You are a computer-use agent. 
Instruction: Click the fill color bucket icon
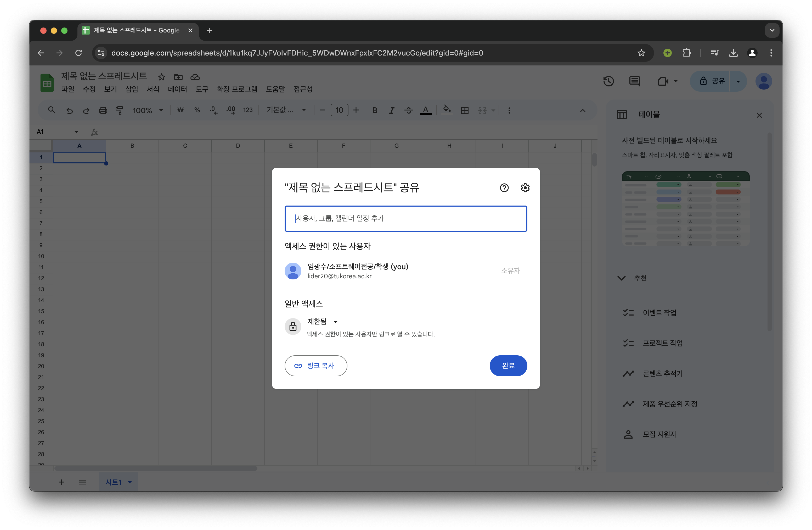point(447,110)
